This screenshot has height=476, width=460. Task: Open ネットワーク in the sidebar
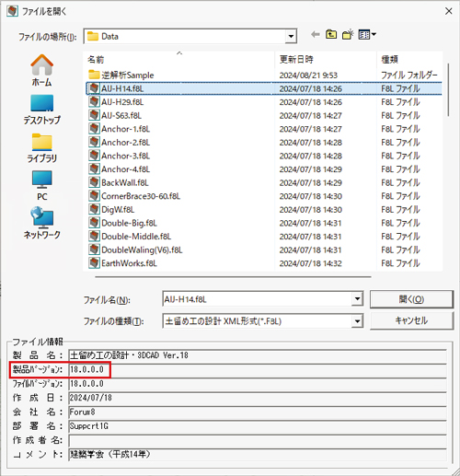pyautogui.click(x=42, y=223)
